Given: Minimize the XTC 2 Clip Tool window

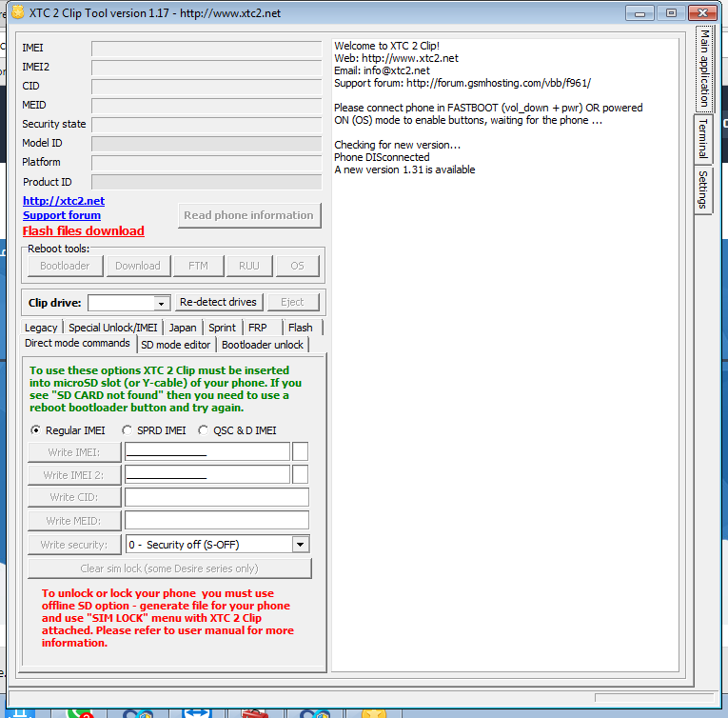Looking at the screenshot, I should tap(639, 13).
